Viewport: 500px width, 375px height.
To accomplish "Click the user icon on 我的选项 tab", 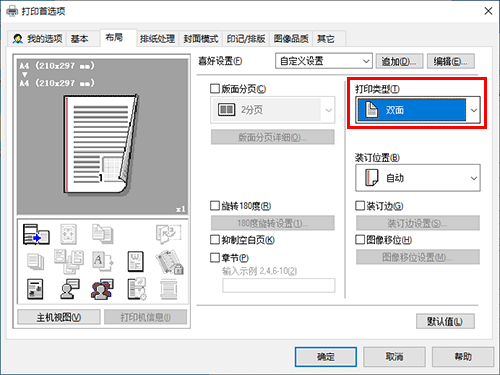I will [x=17, y=39].
